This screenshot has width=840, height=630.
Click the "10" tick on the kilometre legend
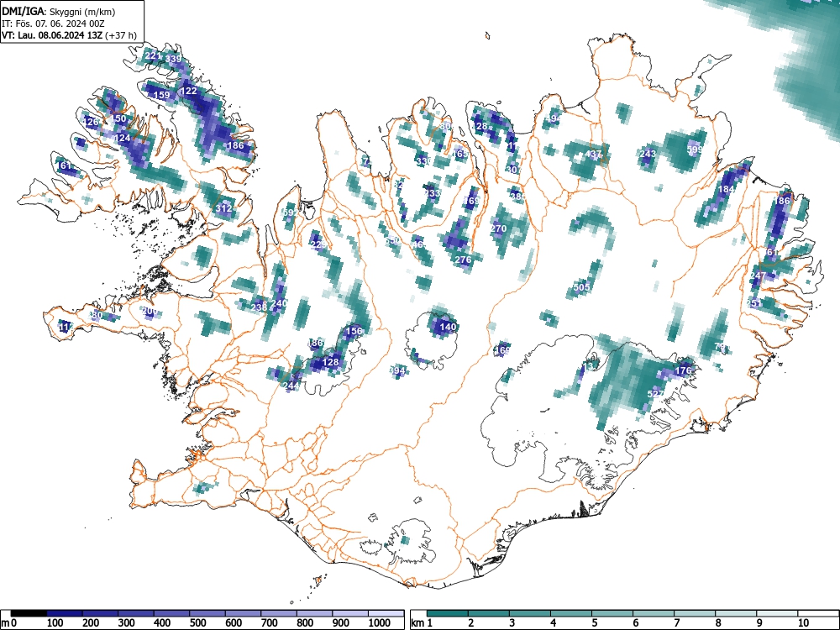pos(802,623)
